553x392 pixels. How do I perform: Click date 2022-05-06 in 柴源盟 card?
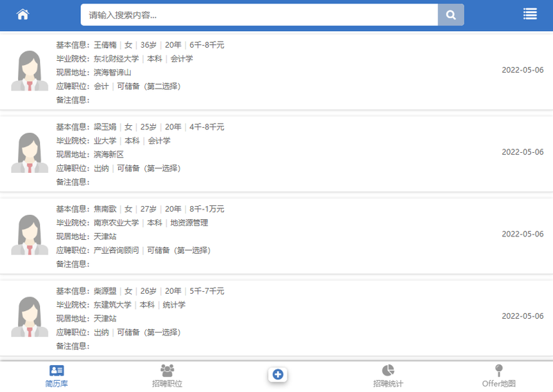(x=523, y=316)
